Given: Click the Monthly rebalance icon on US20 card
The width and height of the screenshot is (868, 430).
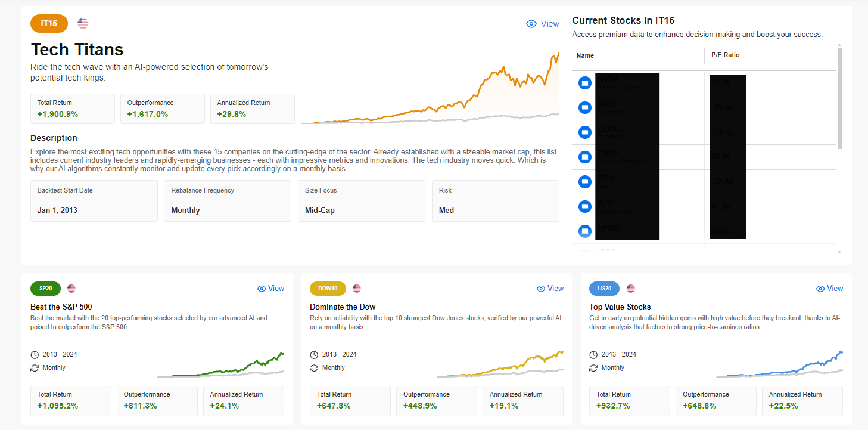Looking at the screenshot, I should click(x=593, y=367).
